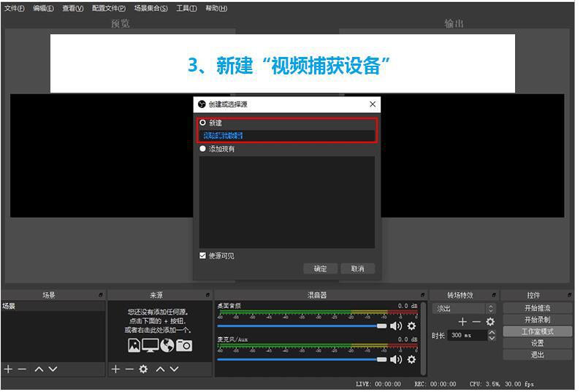Screen dimensions: 583x392
Task: Open source properties gear icon
Action: (x=143, y=369)
